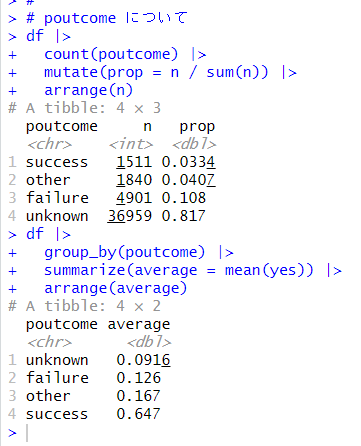Click 'success' in the first tibble

[x=57, y=162]
